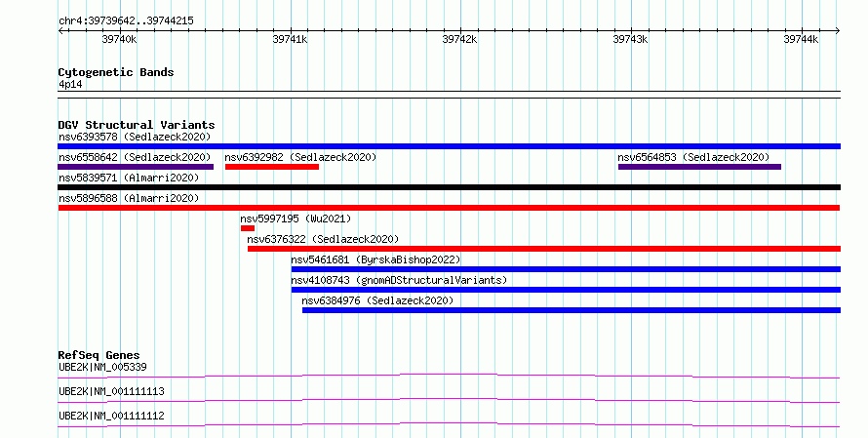Click the 39741k ruler tick label
This screenshot has height=438, width=868.
coord(290,39)
